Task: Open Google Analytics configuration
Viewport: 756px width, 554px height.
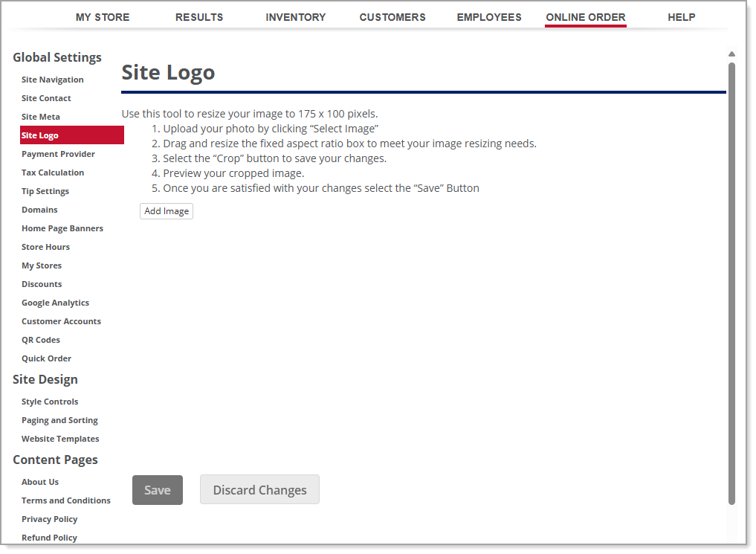Action: pos(55,303)
